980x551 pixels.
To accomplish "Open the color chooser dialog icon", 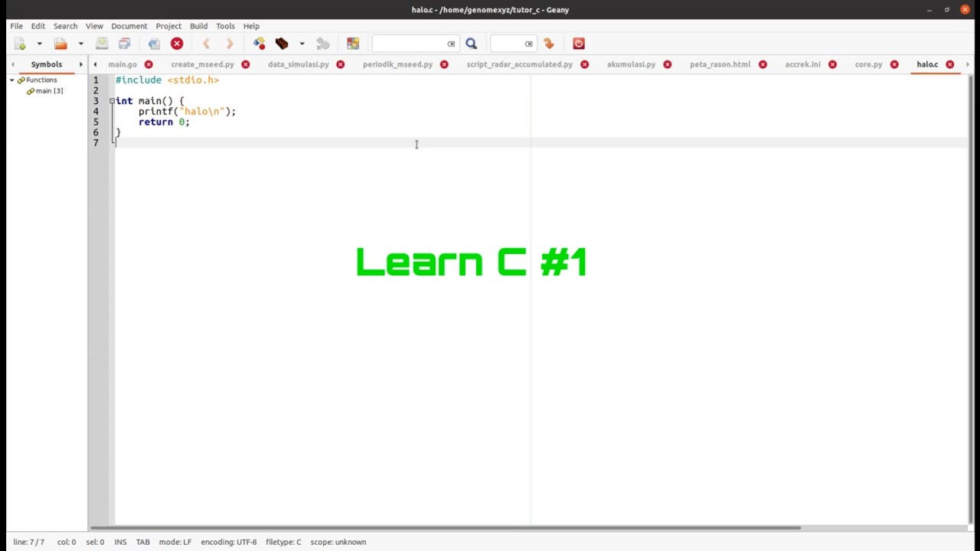I will click(353, 44).
